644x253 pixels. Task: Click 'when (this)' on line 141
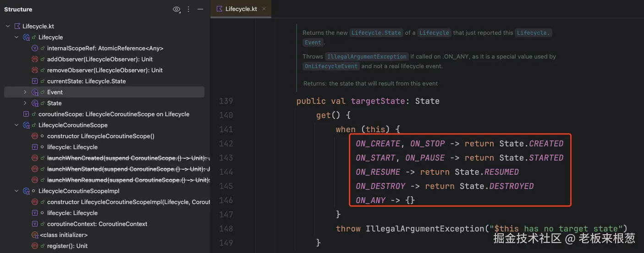click(363, 129)
